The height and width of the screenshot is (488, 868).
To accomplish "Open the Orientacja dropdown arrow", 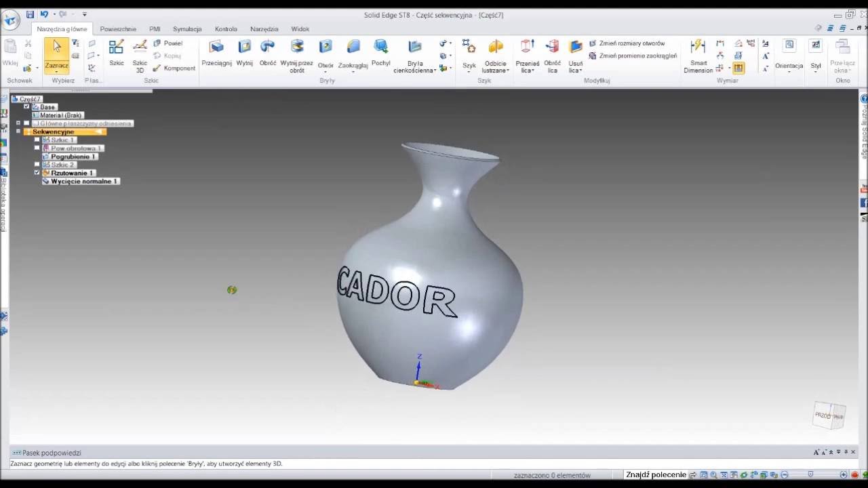I will (789, 72).
